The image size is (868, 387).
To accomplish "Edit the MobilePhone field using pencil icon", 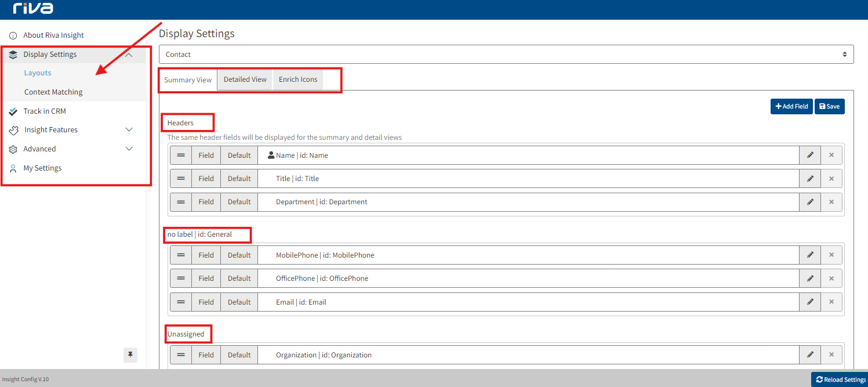I will [810, 255].
